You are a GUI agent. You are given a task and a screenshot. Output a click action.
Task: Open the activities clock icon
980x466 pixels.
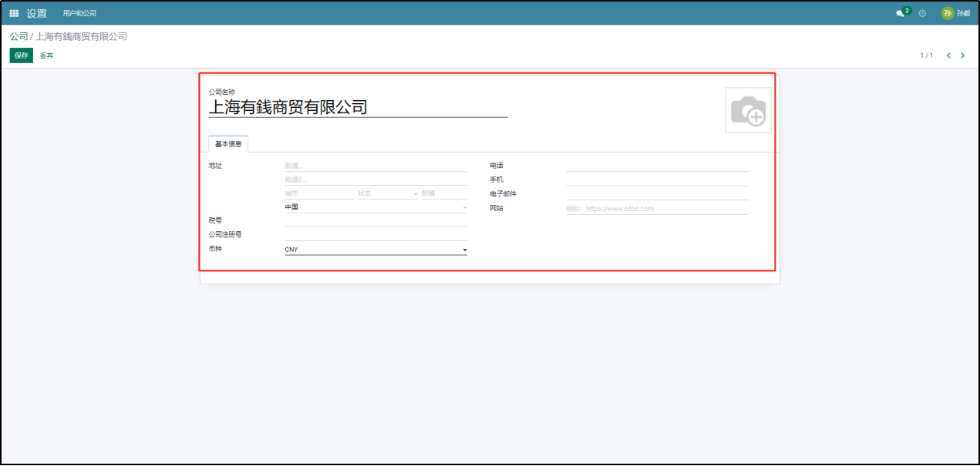(922, 13)
